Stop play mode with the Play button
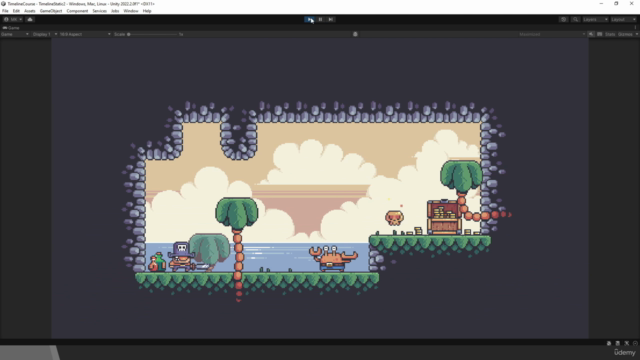Viewport: 640px width, 360px height. (310, 20)
